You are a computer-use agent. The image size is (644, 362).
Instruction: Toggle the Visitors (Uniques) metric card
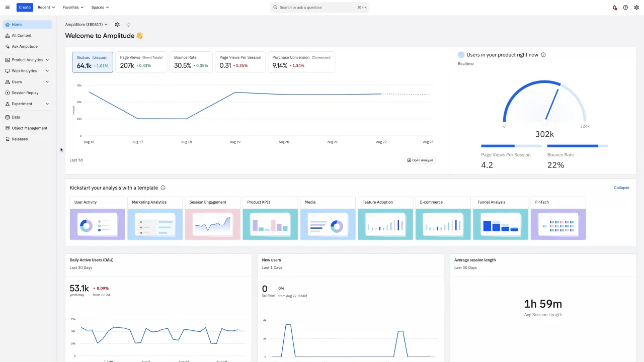coord(93,61)
